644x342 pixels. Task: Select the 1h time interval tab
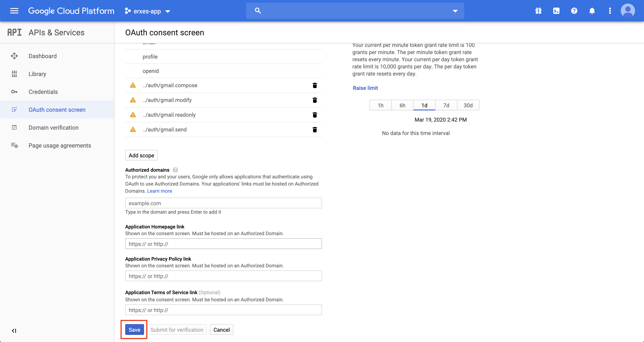click(x=381, y=105)
